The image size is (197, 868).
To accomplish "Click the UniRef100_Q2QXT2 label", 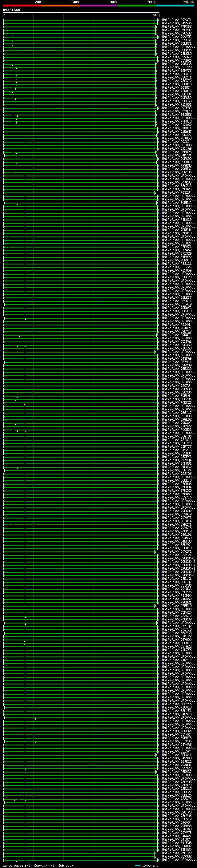I will point(177,74).
